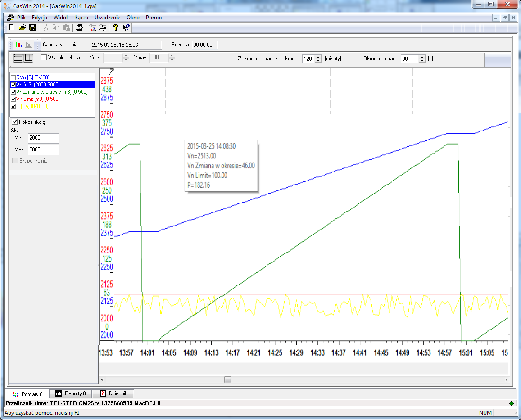Uncheck Vn Zmiana w okresie series
Image resolution: width=521 pixels, height=420 pixels.
click(14, 92)
